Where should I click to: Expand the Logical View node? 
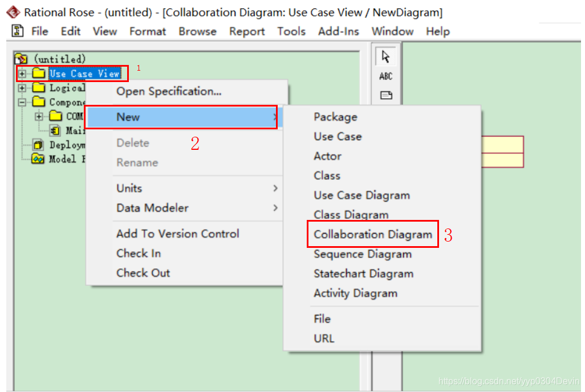click(22, 88)
